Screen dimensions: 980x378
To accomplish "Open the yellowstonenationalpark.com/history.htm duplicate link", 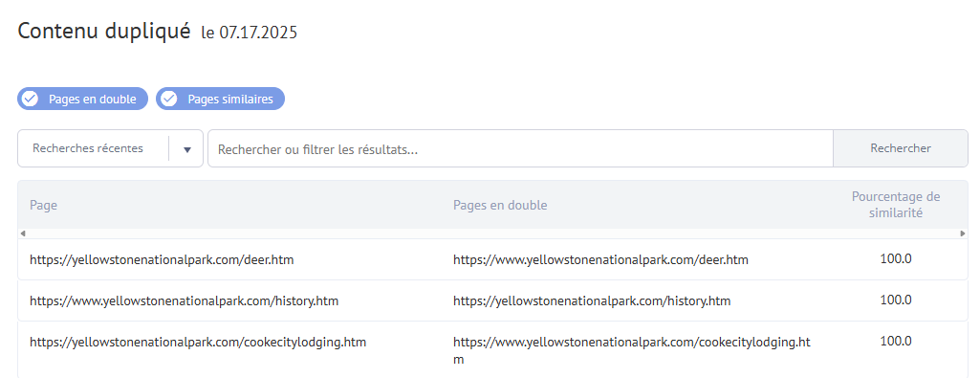I will pos(592,301).
